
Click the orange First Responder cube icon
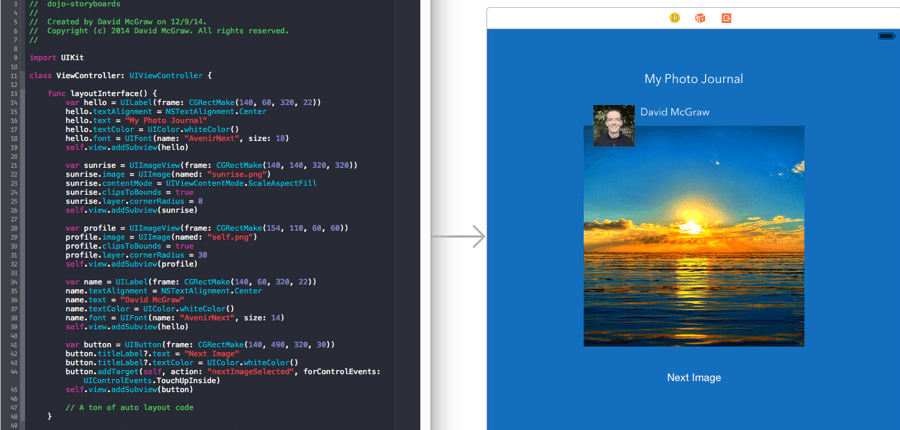coord(700,18)
